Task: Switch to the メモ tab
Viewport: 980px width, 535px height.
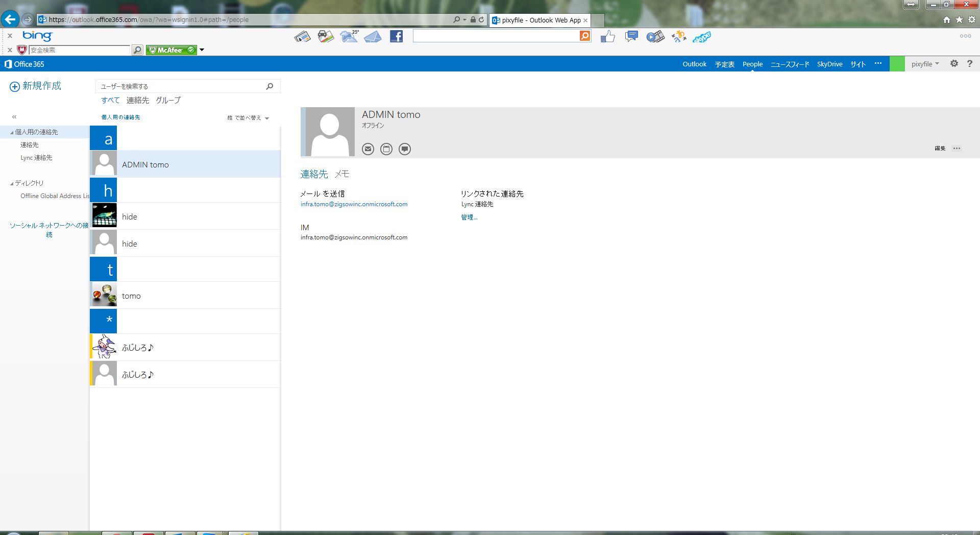Action: [x=341, y=174]
